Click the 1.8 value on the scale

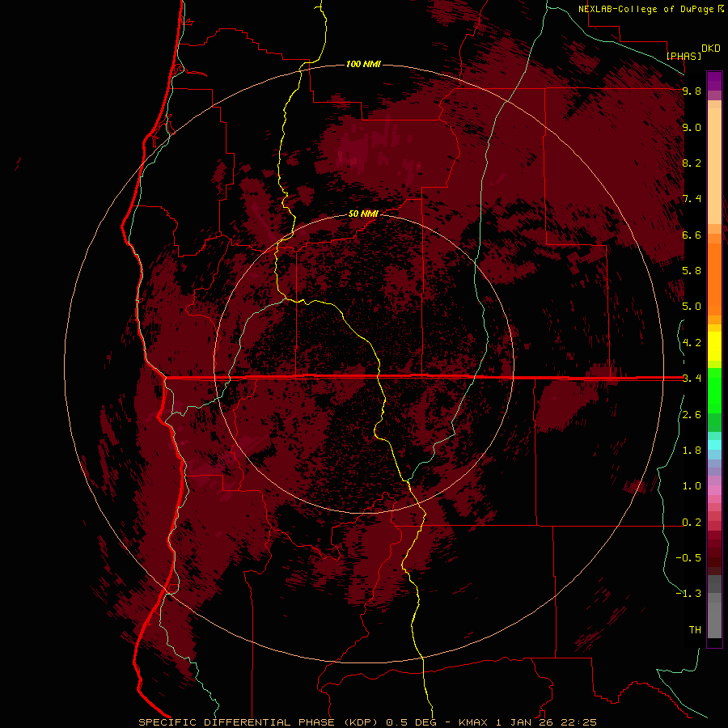692,451
